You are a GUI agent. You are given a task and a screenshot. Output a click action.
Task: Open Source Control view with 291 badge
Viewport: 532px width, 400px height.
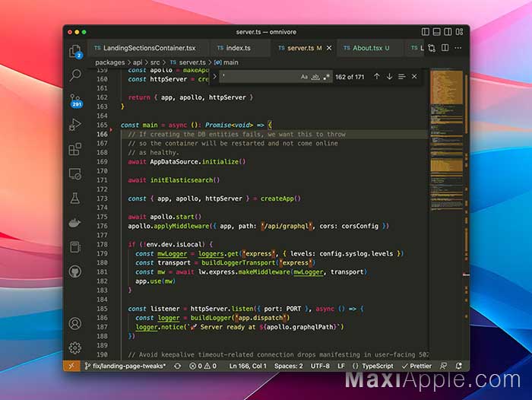pos(76,100)
